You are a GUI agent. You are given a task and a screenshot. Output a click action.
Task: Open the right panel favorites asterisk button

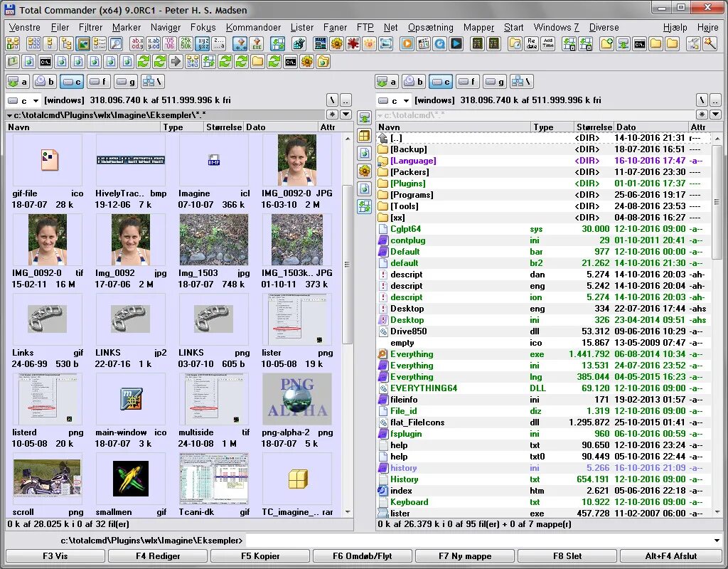[x=702, y=115]
